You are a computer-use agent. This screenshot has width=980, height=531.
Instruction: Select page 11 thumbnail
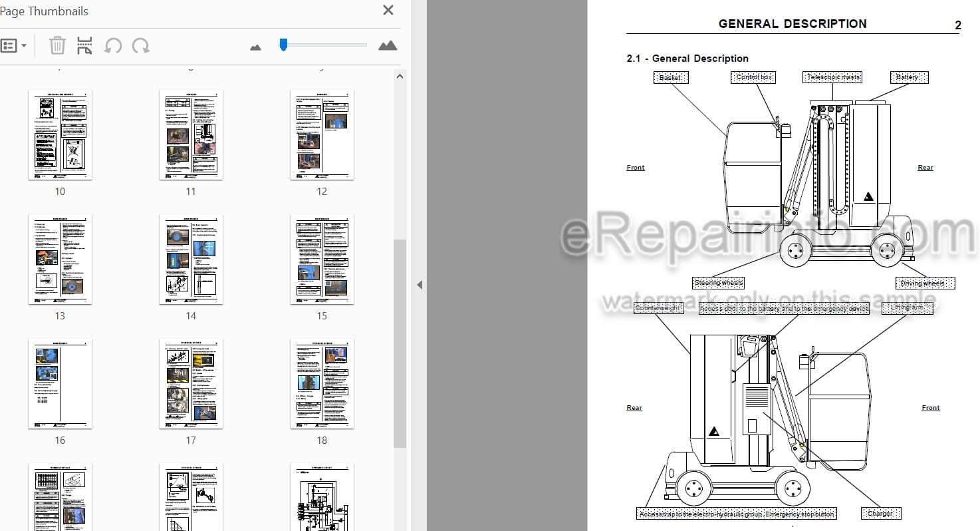click(x=191, y=135)
